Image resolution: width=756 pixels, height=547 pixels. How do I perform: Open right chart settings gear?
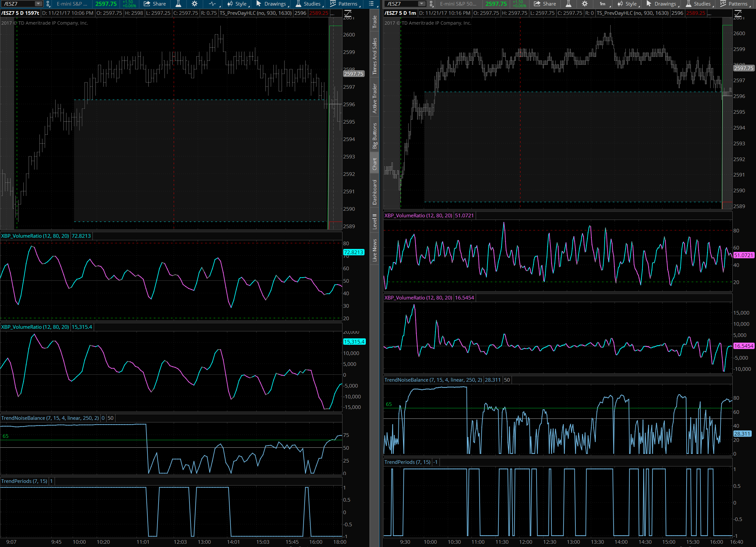point(585,4)
